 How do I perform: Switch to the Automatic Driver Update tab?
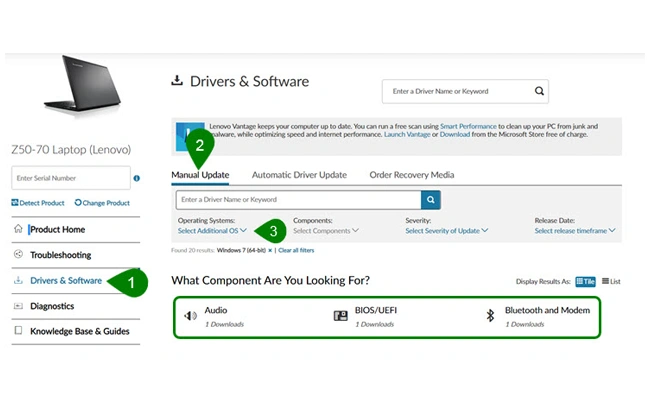coord(299,175)
